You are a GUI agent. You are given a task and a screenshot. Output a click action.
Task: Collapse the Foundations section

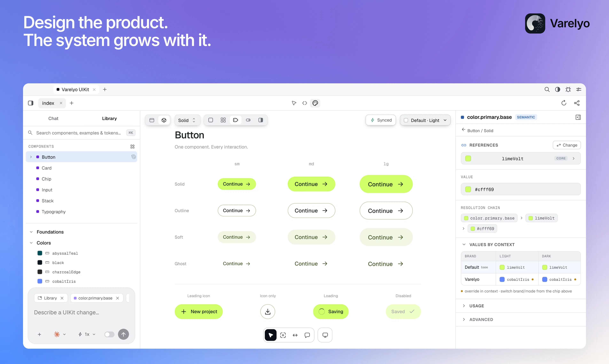click(31, 232)
